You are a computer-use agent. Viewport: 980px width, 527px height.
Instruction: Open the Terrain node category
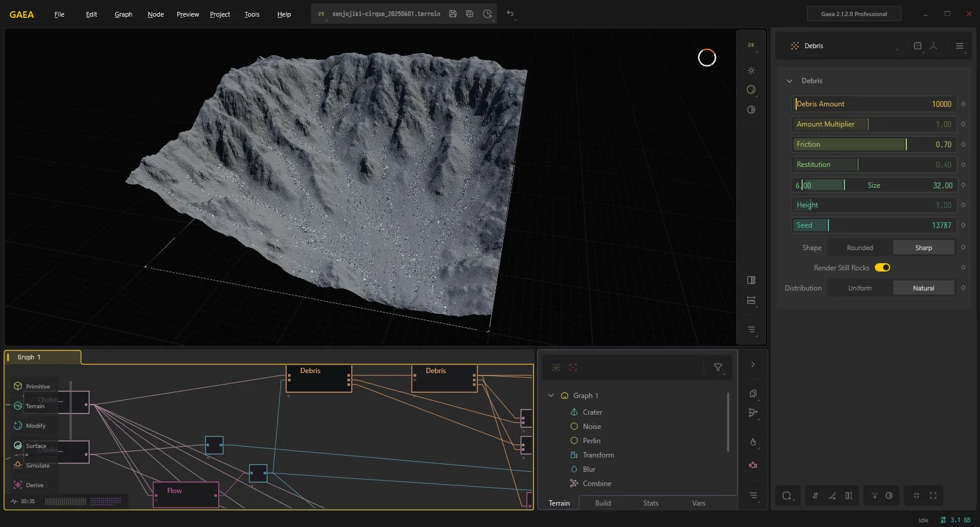(29, 406)
